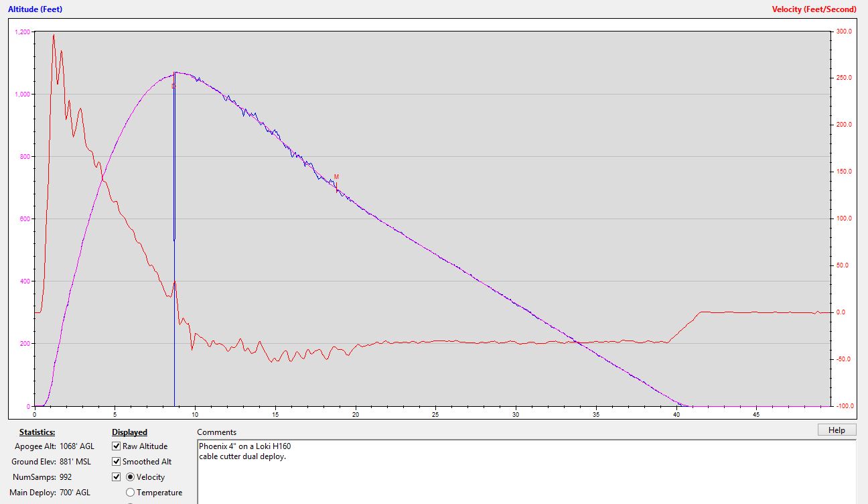Click the 20 tick label on time axis

(356, 415)
